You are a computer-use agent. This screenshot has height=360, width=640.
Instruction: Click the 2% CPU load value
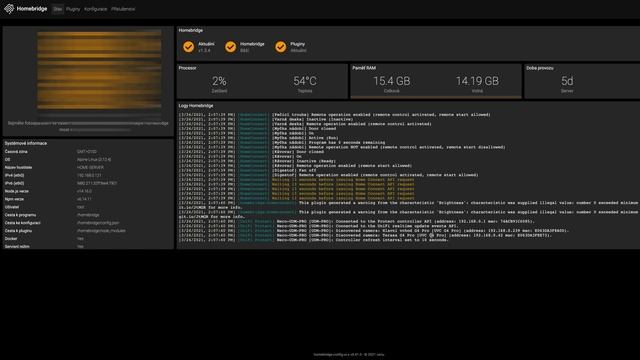pos(219,81)
